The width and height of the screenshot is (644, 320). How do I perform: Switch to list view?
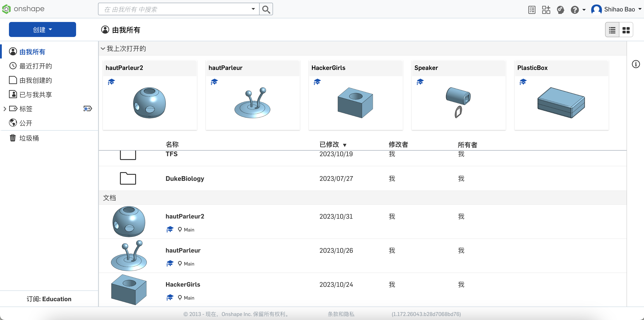click(x=612, y=30)
